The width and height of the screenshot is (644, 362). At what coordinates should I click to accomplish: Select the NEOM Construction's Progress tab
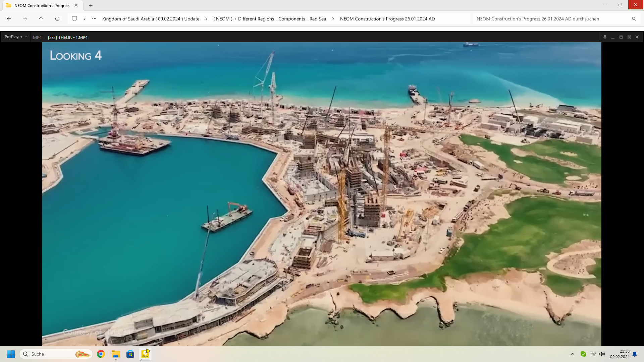pyautogui.click(x=42, y=5)
